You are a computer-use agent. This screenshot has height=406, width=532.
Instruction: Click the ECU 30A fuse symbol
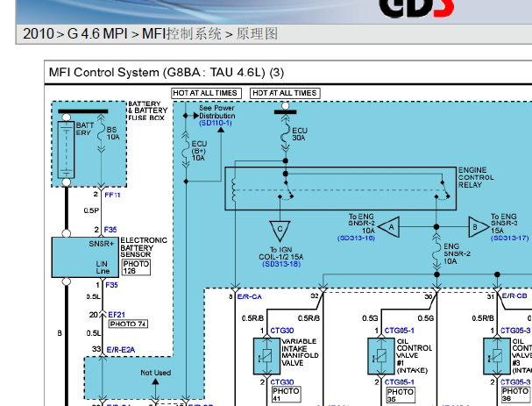tap(286, 134)
